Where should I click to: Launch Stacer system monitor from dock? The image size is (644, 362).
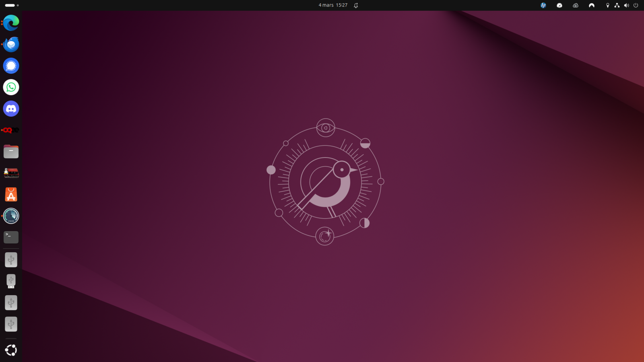(x=11, y=216)
